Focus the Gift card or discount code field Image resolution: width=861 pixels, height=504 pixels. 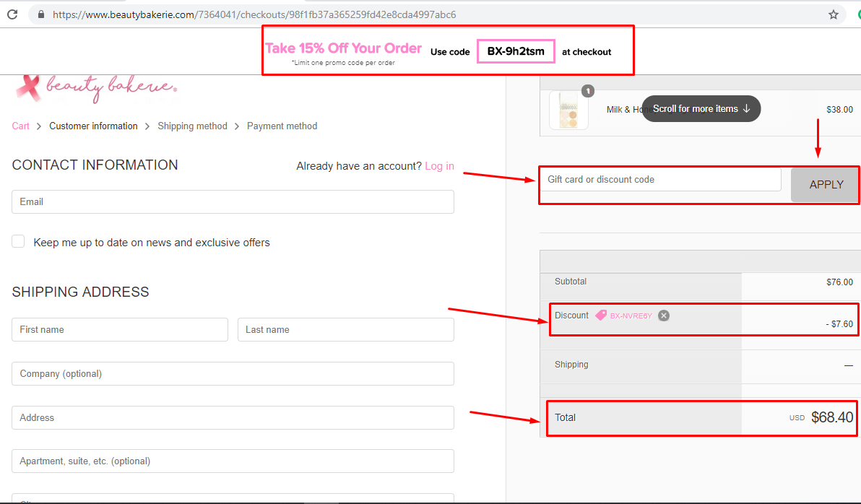[x=661, y=180]
